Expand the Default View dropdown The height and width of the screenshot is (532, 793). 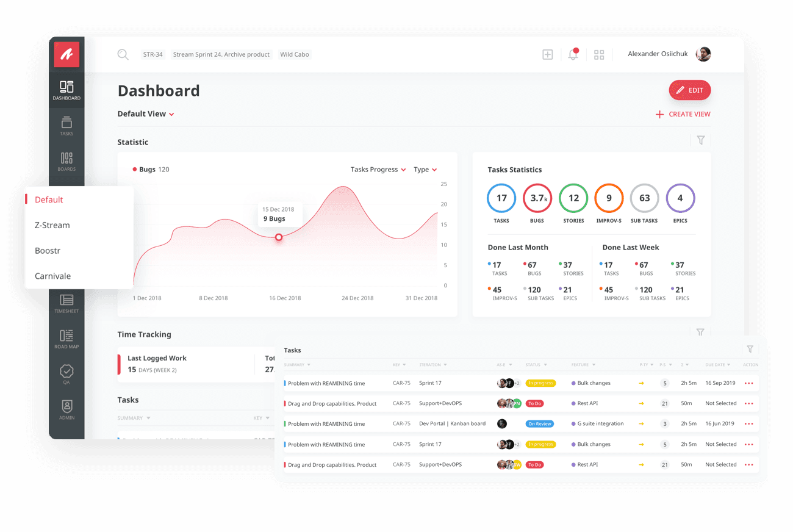[146, 114]
